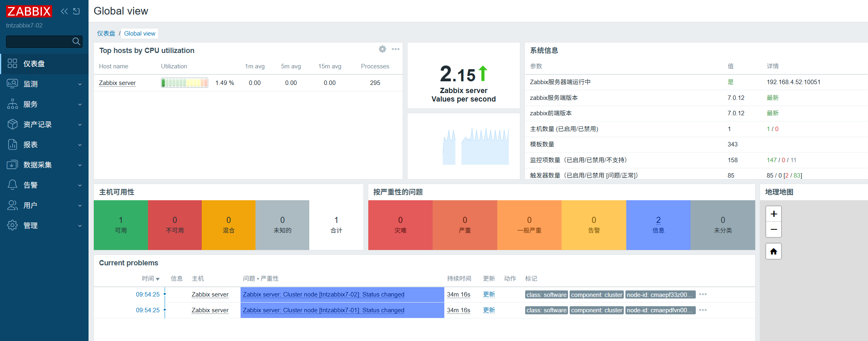Expand the 资产记录 chevron arrow
This screenshot has width=868, height=341.
(x=80, y=125)
